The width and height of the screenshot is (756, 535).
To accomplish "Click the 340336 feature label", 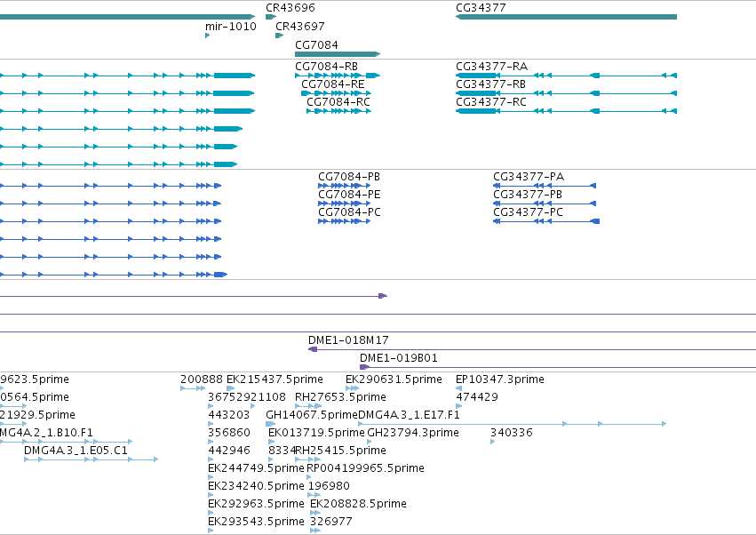I will (512, 433).
